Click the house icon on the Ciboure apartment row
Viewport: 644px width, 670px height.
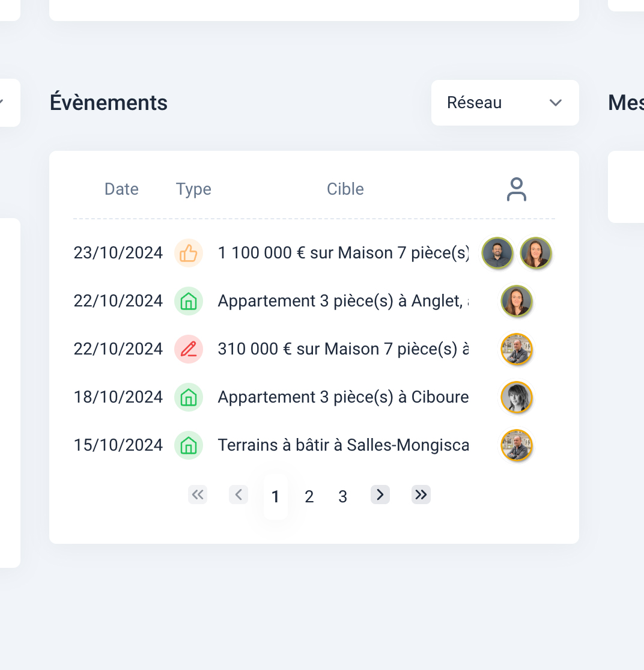(x=189, y=397)
